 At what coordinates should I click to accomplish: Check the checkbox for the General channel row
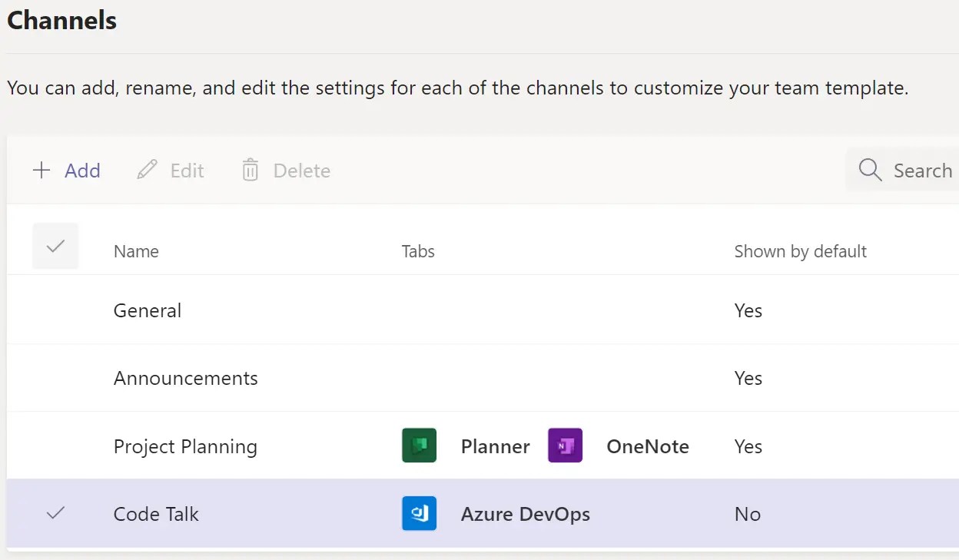pyautogui.click(x=55, y=310)
